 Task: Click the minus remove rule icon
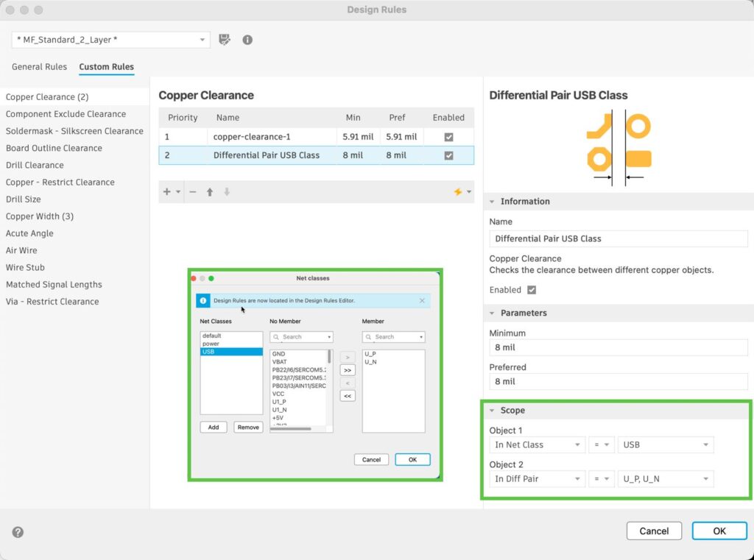[x=192, y=192]
